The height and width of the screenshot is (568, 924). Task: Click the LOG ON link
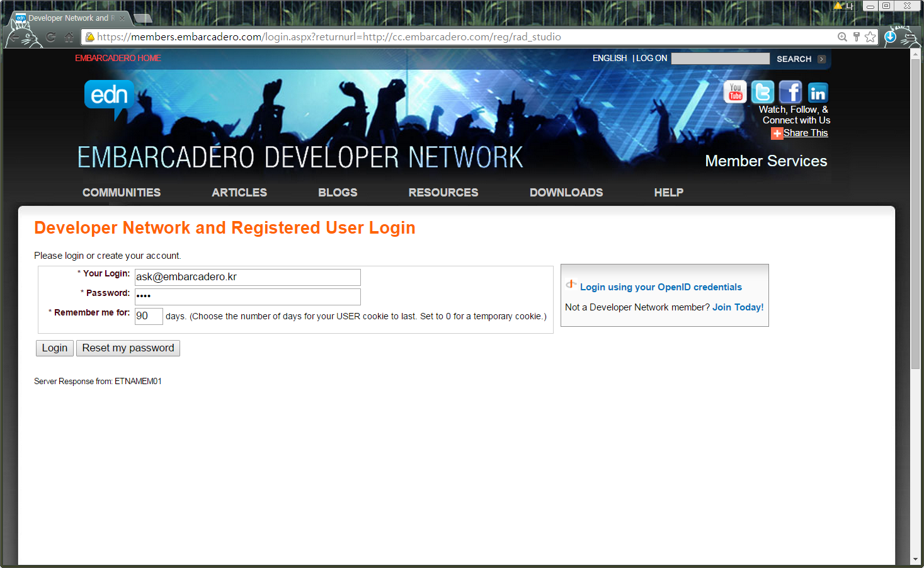651,58
